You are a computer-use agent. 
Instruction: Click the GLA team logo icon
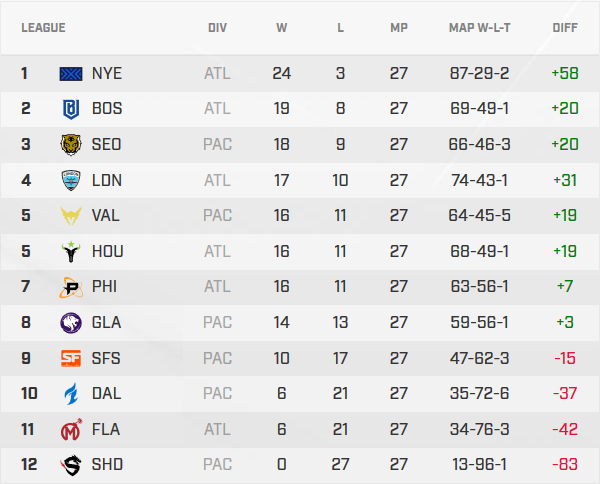pos(72,322)
